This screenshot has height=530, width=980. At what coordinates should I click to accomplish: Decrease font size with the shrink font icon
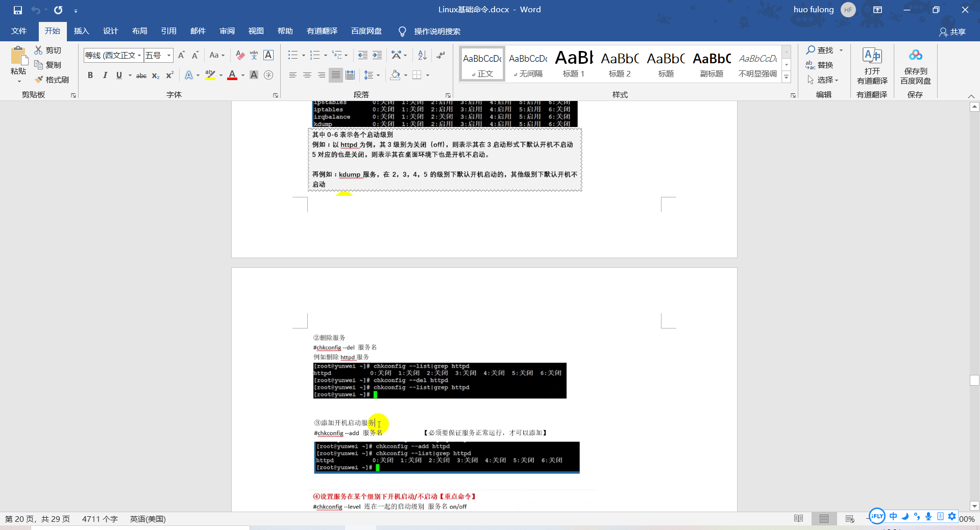point(195,55)
